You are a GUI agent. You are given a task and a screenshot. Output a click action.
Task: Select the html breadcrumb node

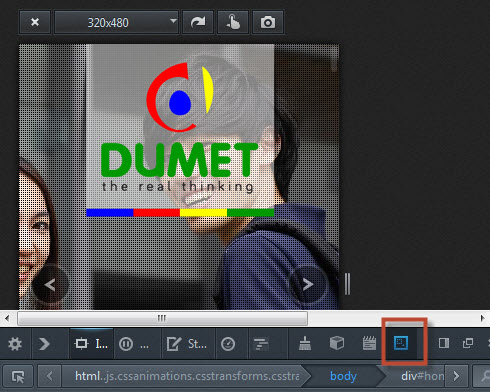187,377
